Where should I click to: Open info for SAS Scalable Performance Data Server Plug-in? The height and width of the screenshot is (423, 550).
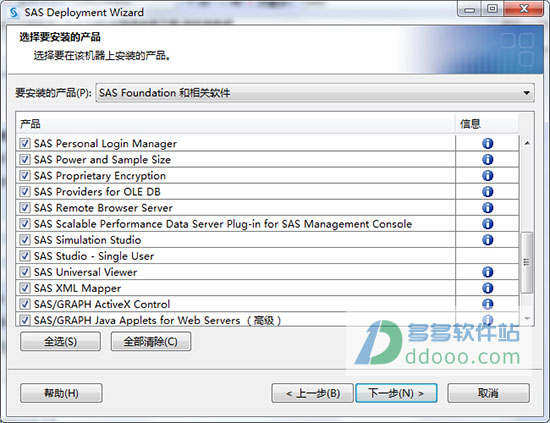point(488,224)
